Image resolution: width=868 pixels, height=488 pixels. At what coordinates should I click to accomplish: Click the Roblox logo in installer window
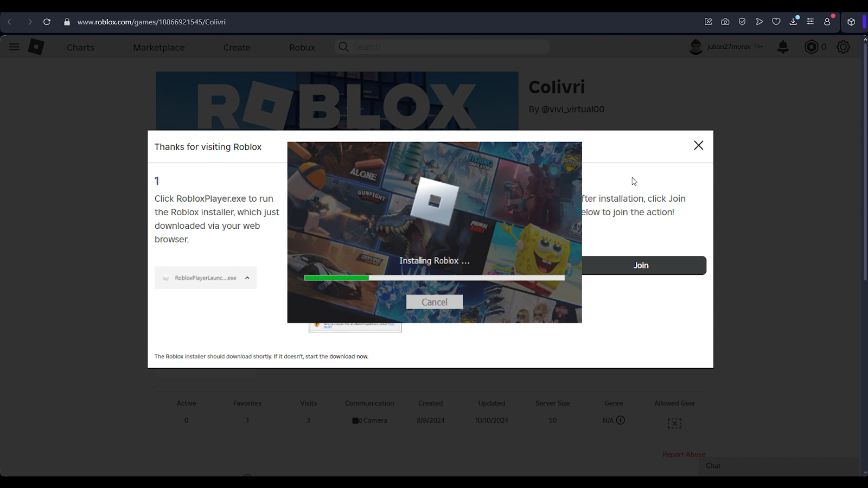click(x=435, y=201)
